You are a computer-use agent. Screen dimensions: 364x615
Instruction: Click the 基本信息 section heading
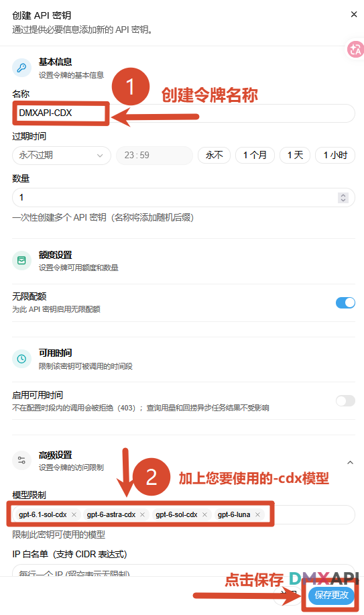tap(56, 62)
